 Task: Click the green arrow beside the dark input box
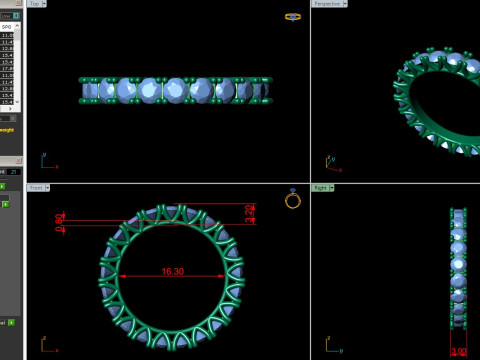6,204
